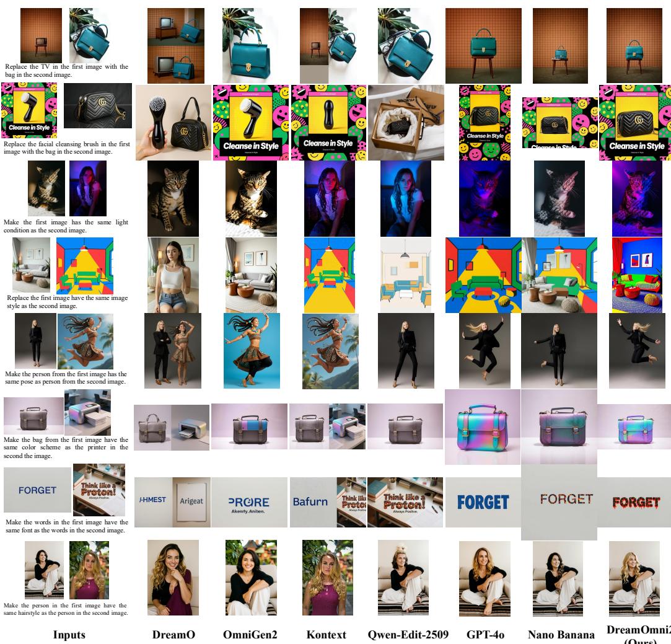This screenshot has height=644, width=671.
Task: Open the input tabby cat photo
Action: pyautogui.click(x=46, y=188)
